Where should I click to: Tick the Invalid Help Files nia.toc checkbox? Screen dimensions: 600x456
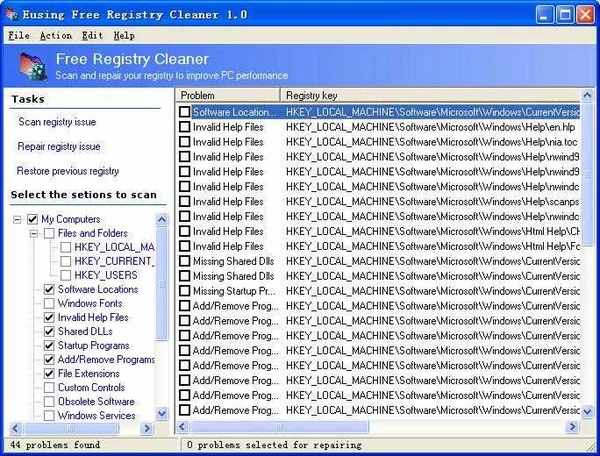pos(184,142)
